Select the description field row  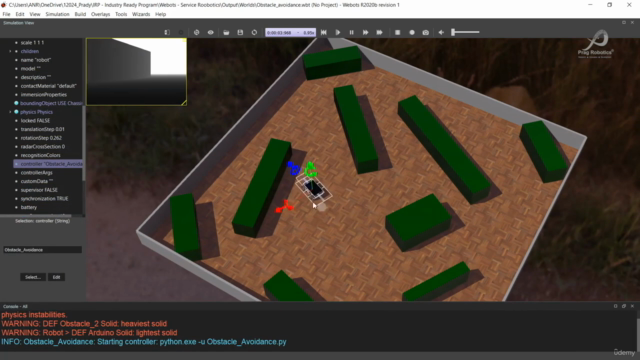pos(36,77)
